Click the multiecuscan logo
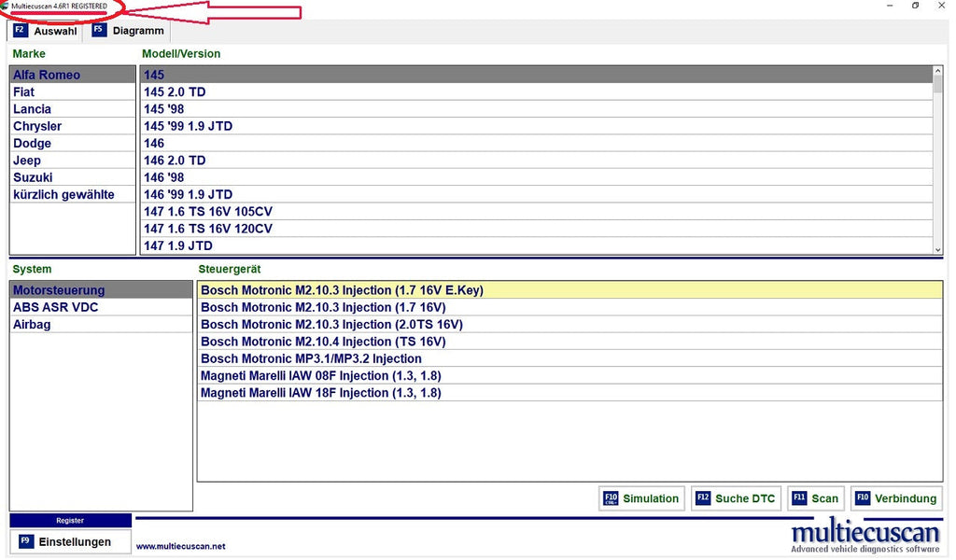 pyautogui.click(x=865, y=537)
